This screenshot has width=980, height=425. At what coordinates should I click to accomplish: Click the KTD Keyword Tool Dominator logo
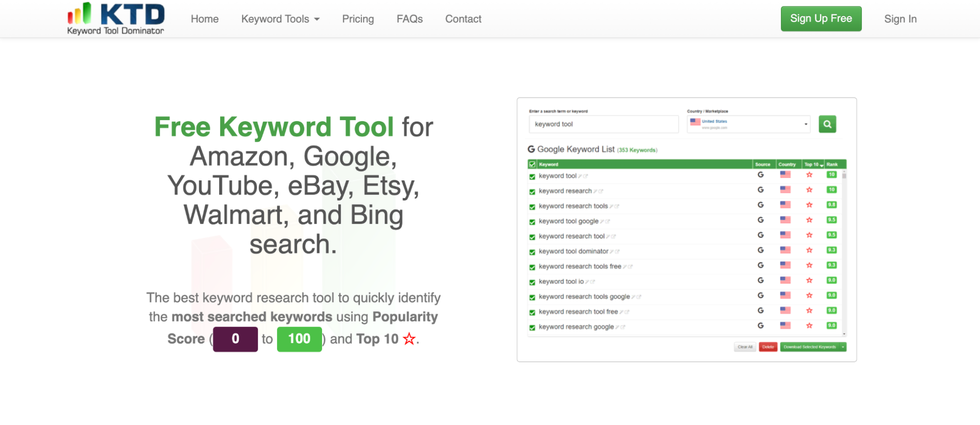[x=116, y=19]
